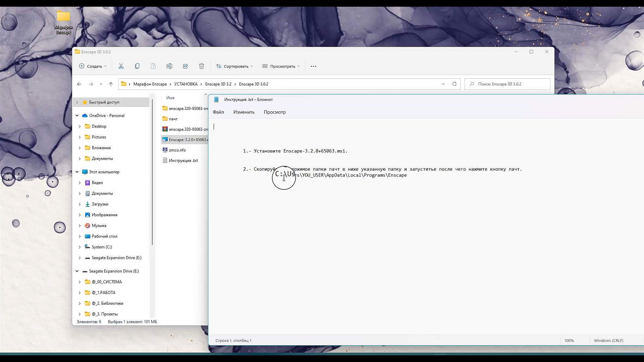
Task: Open the Изменить menu in Notepad
Action: pos(244,112)
